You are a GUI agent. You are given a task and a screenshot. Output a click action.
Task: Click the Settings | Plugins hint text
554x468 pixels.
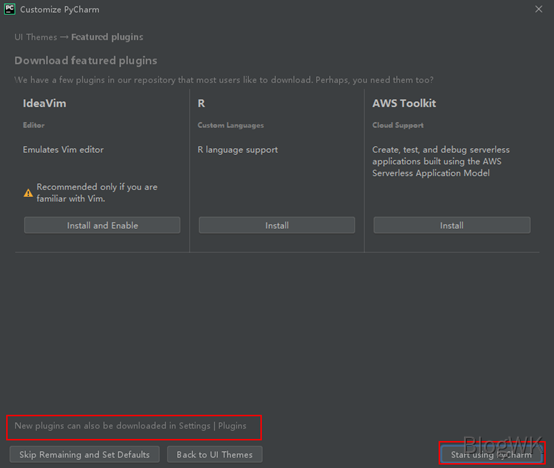(x=130, y=426)
